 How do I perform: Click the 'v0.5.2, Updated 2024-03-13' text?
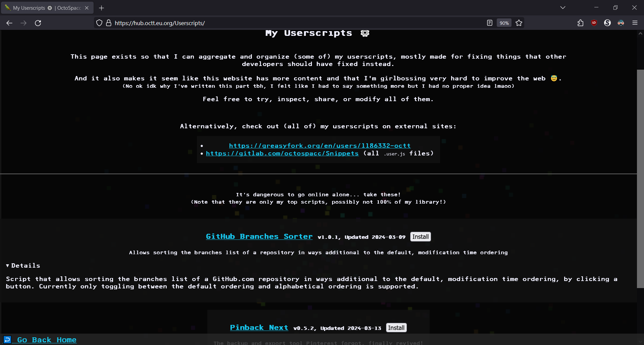click(337, 328)
